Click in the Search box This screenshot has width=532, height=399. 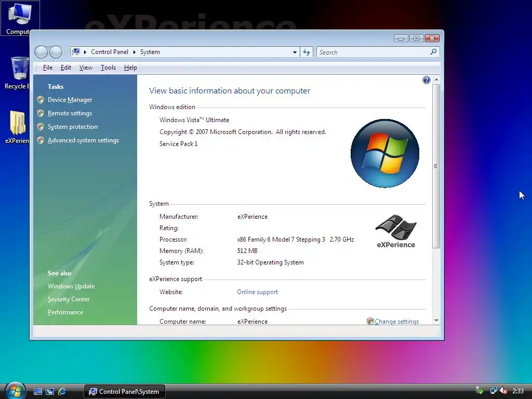pyautogui.click(x=373, y=52)
